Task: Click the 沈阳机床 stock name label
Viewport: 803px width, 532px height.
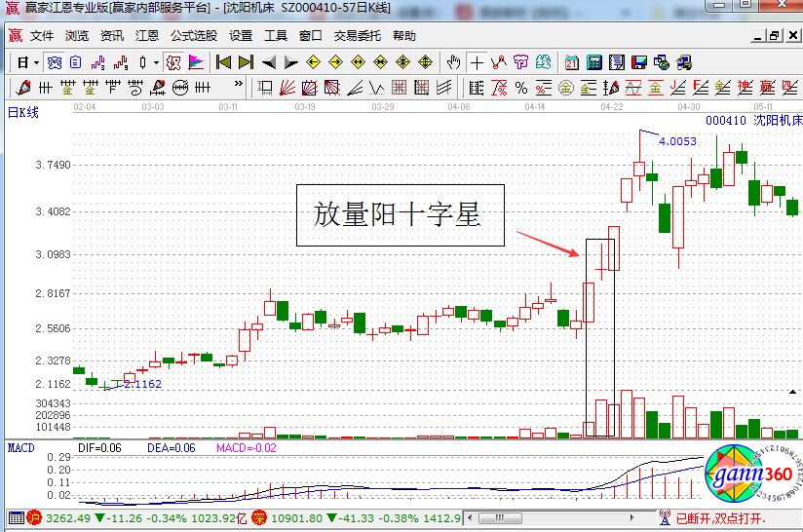Action: (777, 121)
